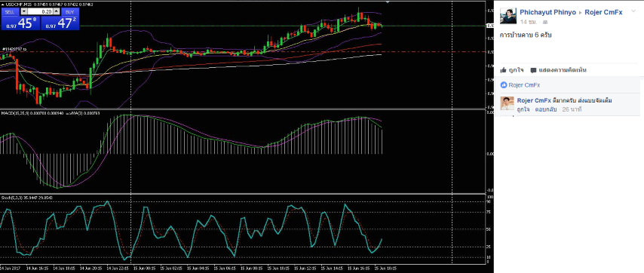Click the blue like reaction icon beside Rojer CmFx
The image size is (644, 273).
504,85
